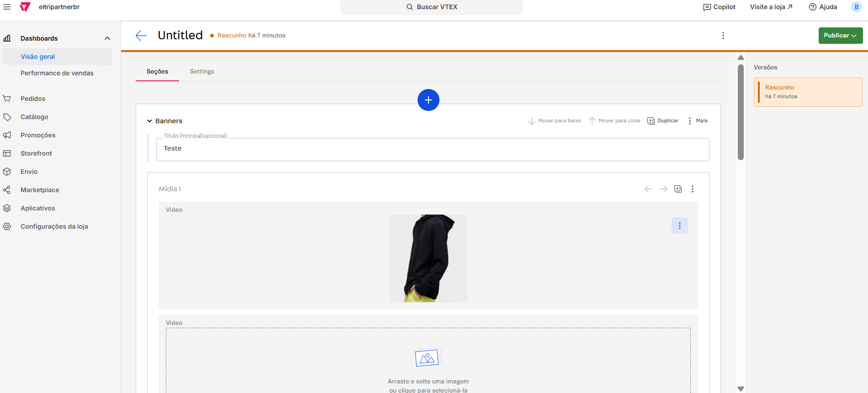The width and height of the screenshot is (868, 393).
Task: Open Mídia 1 three-dot menu
Action: [693, 189]
